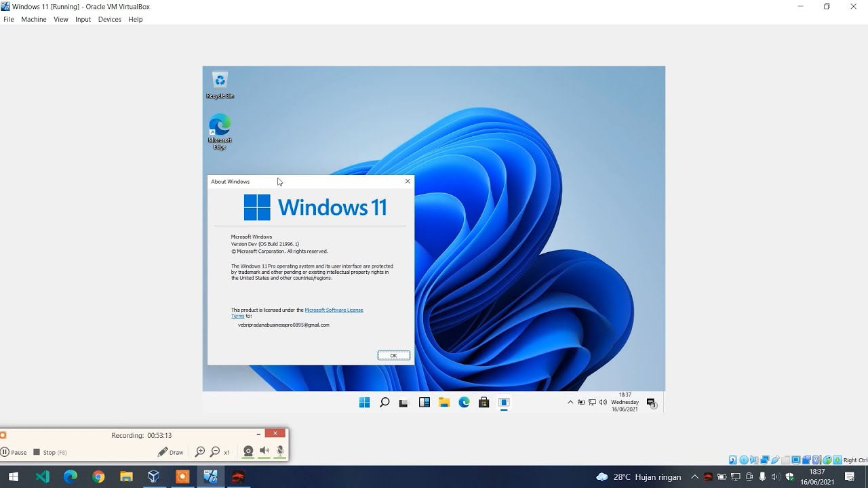Minimize the recorder panel

tap(258, 434)
